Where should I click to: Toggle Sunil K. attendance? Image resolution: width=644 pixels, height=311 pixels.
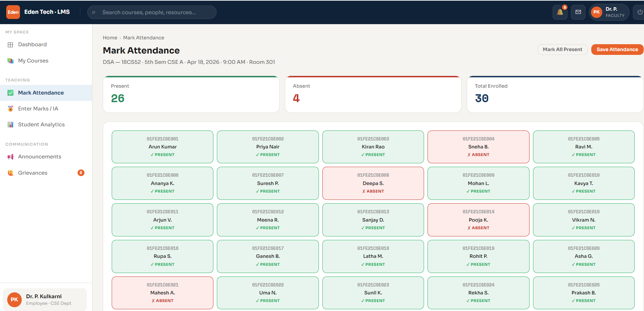(373, 293)
